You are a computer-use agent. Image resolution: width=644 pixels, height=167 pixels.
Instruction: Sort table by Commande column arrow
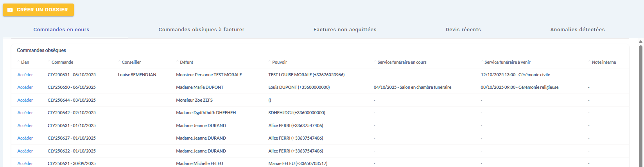point(49,61)
